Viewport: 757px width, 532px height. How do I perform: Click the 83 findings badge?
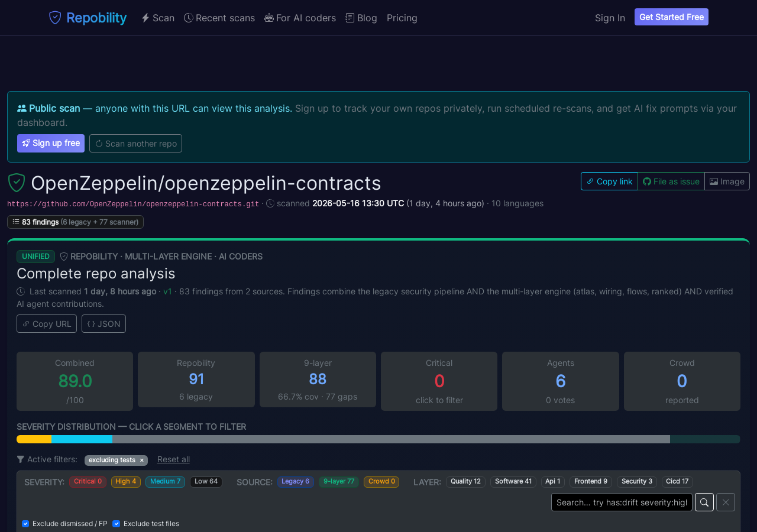75,222
